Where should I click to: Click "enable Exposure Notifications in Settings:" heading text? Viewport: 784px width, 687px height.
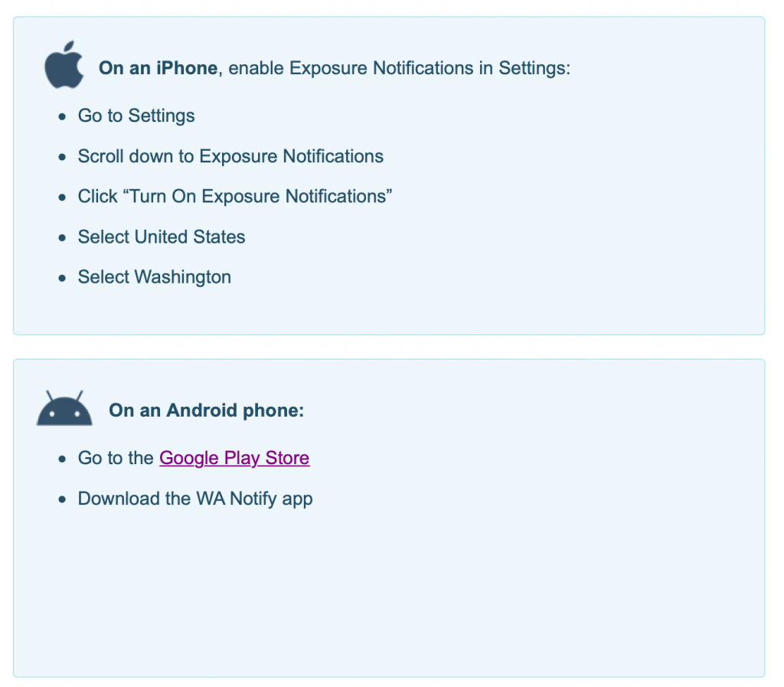click(400, 68)
